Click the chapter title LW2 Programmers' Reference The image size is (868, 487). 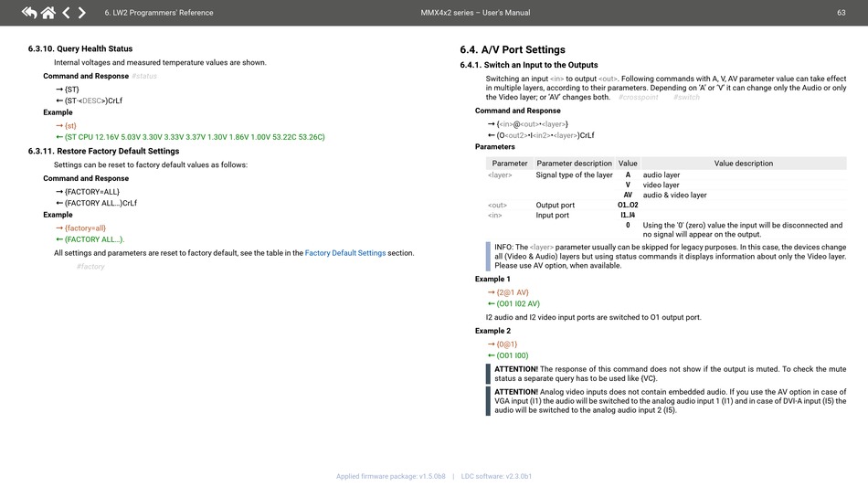point(159,13)
